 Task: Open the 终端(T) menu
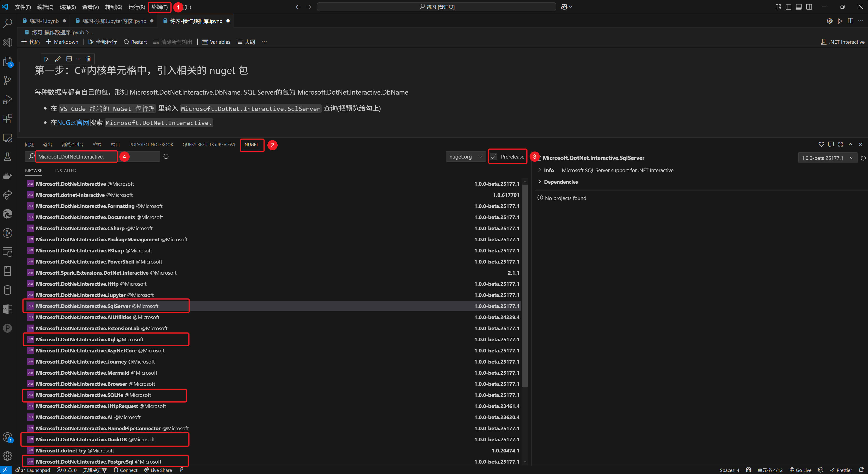[x=159, y=7]
